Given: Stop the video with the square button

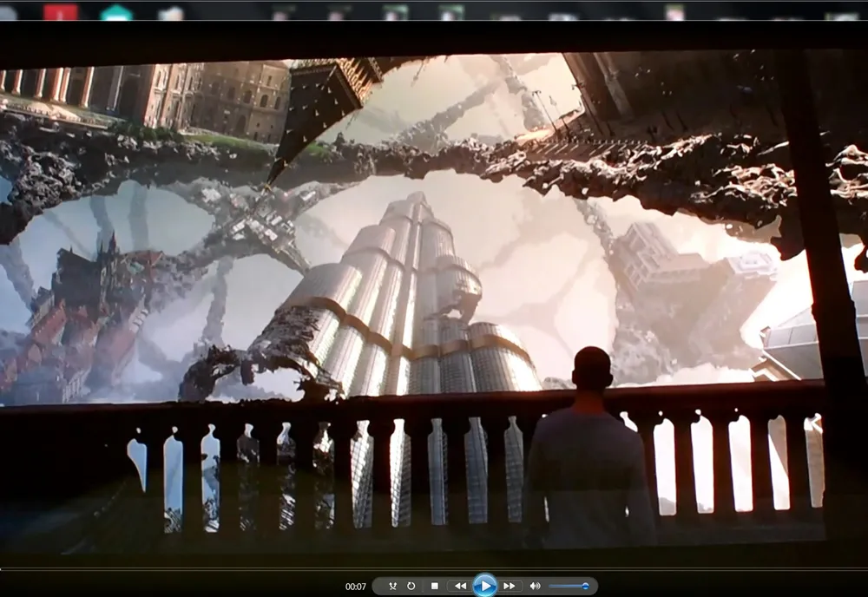Looking at the screenshot, I should [435, 586].
